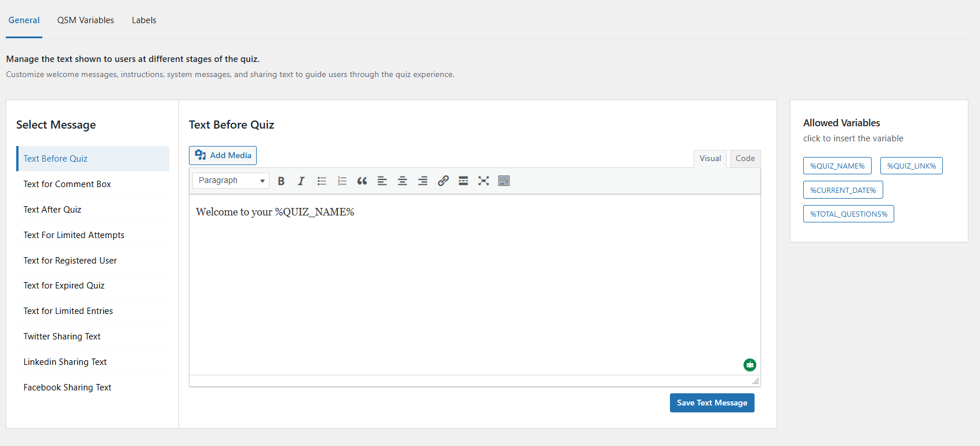Apply italic formatting in the editor

301,181
